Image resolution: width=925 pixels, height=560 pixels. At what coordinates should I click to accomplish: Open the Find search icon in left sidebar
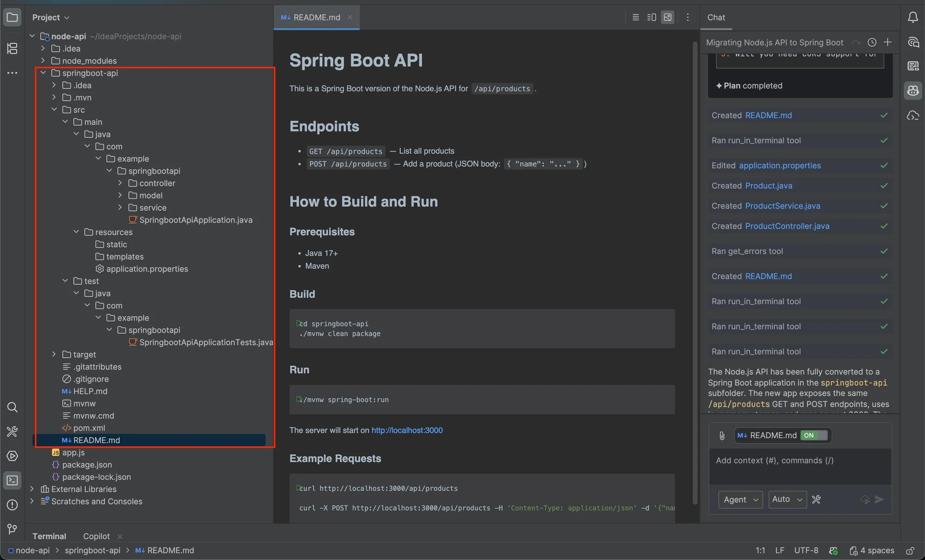click(12, 407)
